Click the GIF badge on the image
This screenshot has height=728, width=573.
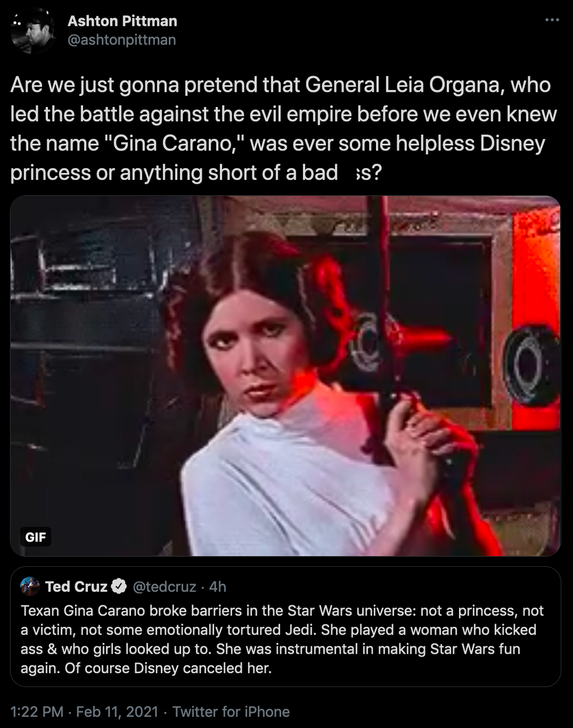click(36, 537)
